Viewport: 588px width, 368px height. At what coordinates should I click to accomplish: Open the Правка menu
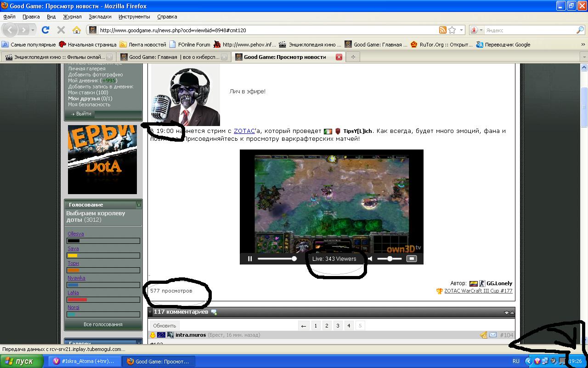31,17
